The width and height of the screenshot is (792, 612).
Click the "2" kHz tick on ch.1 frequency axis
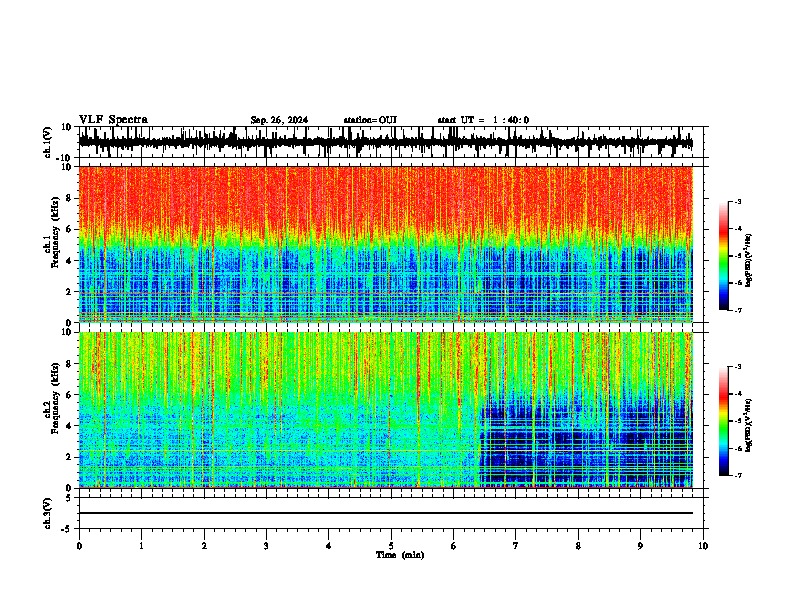70,291
